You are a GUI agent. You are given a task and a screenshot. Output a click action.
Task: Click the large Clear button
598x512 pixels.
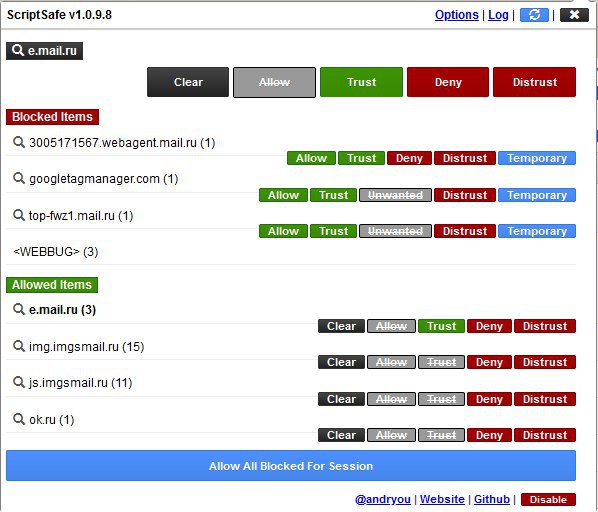click(188, 82)
